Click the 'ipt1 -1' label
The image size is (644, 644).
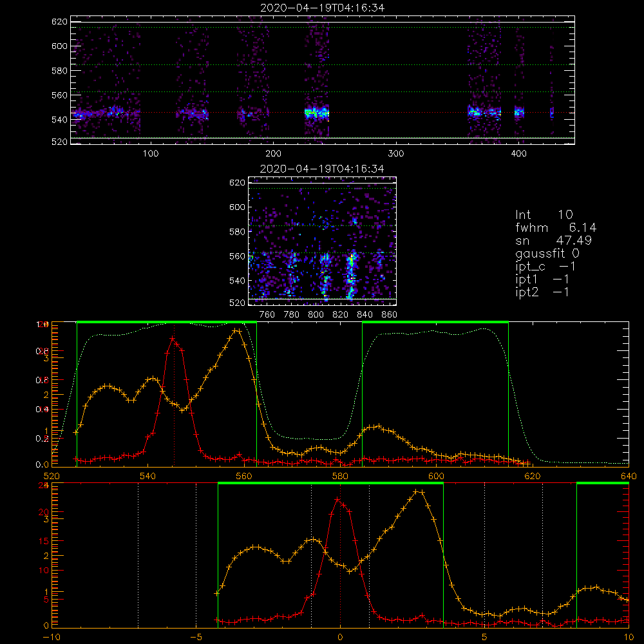coord(542,279)
